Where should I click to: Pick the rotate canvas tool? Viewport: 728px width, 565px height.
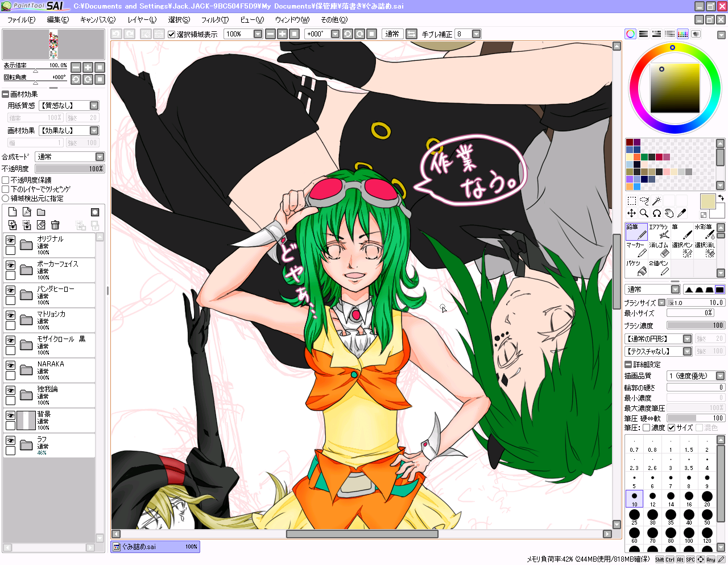[x=656, y=213]
